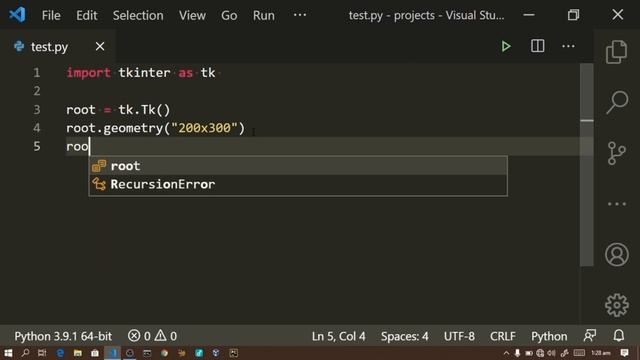Accept the 'root' autocomplete suggestion
The height and width of the screenshot is (360, 640).
click(298, 166)
